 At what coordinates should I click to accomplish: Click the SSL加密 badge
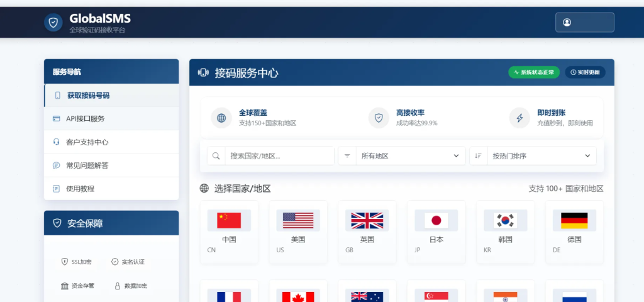coord(76,262)
